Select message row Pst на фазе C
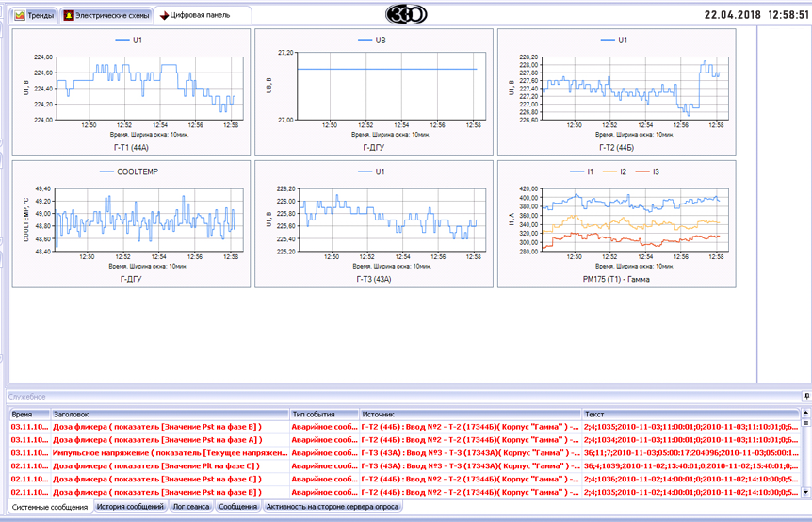 405,479
